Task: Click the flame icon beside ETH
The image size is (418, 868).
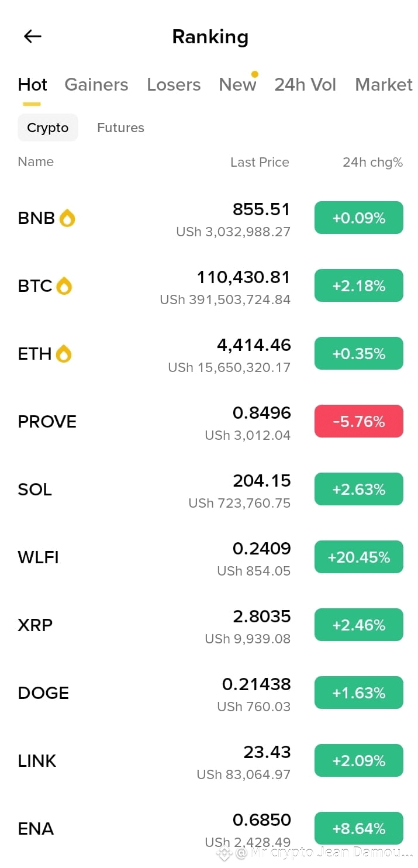Action: click(63, 354)
